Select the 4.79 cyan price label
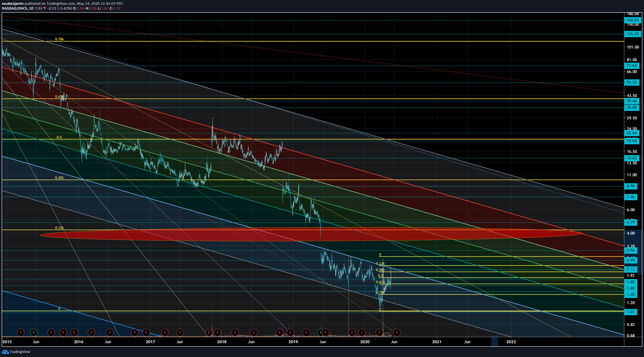This screenshot has height=357, width=644. click(x=631, y=222)
